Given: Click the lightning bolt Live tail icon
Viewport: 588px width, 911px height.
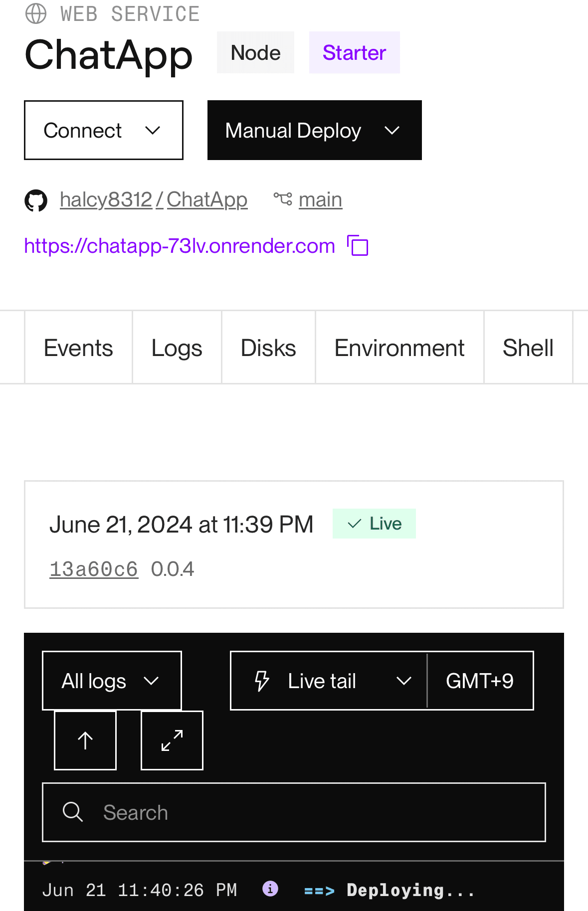Looking at the screenshot, I should (x=262, y=681).
